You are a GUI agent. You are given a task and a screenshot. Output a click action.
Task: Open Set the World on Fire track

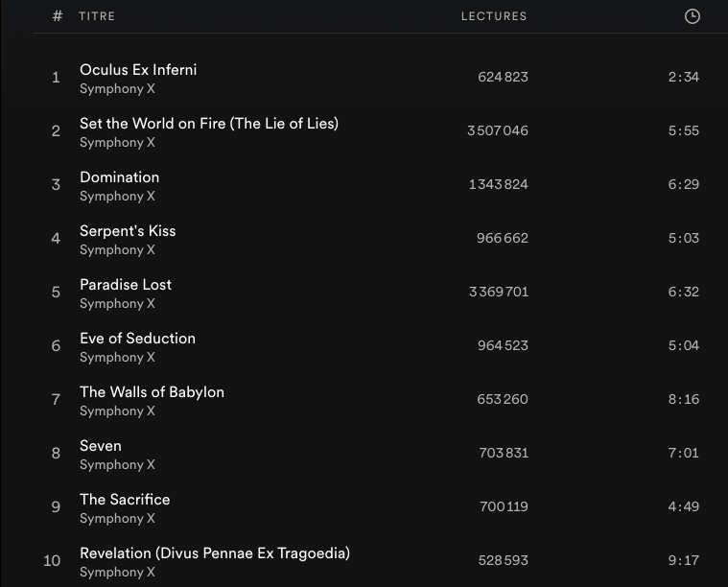tap(208, 124)
